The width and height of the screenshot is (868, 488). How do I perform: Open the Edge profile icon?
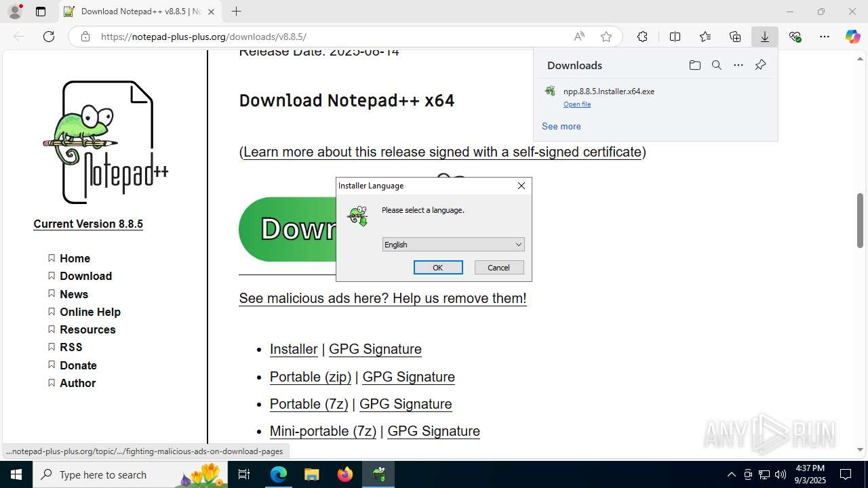coord(15,12)
